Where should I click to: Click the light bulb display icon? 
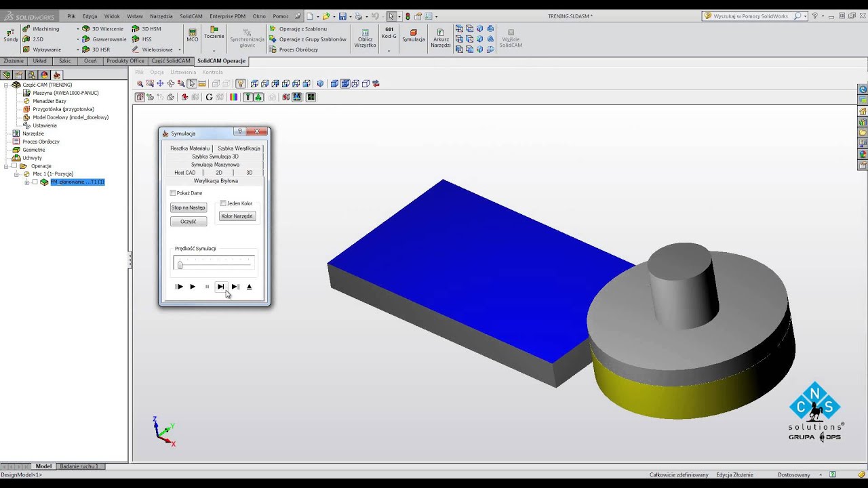click(240, 84)
